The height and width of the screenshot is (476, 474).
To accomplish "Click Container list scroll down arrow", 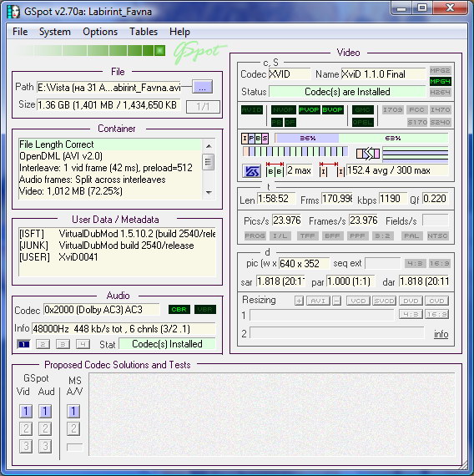I will pyautogui.click(x=209, y=192).
